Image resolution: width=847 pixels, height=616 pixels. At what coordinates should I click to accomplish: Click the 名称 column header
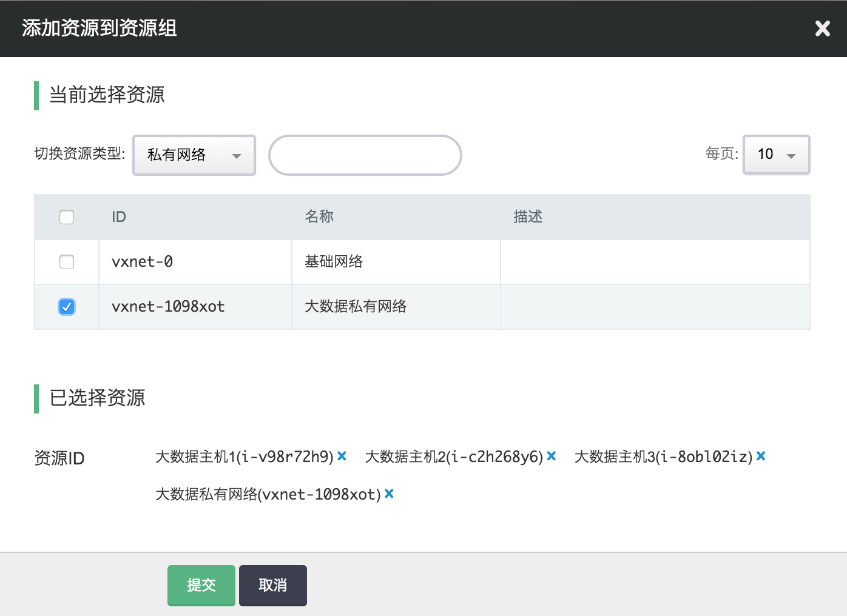point(319,217)
